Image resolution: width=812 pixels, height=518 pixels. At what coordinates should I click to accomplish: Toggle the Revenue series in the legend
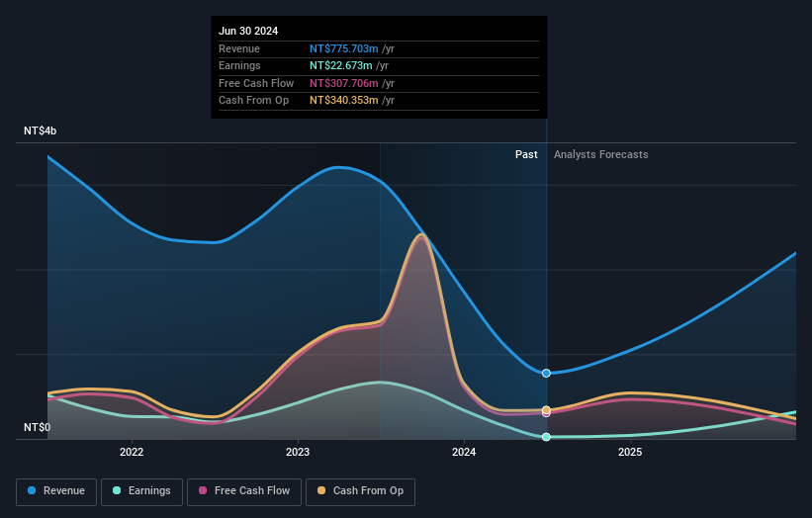click(56, 491)
